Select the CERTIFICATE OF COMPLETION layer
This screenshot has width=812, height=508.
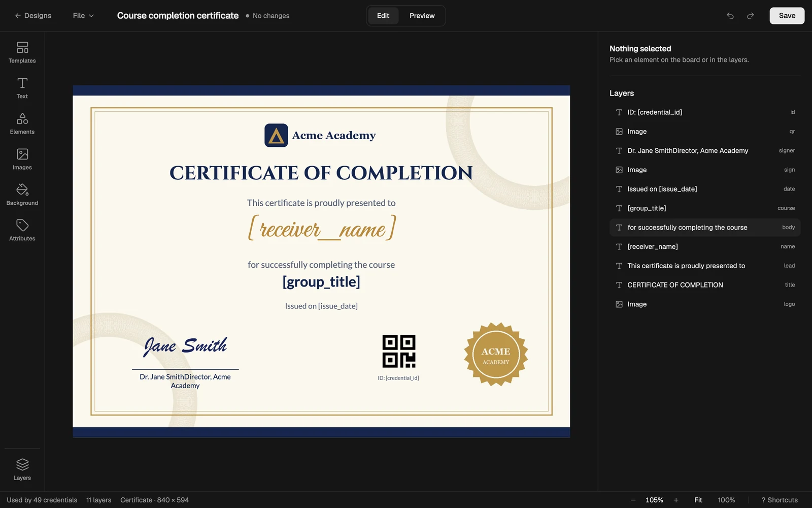705,285
